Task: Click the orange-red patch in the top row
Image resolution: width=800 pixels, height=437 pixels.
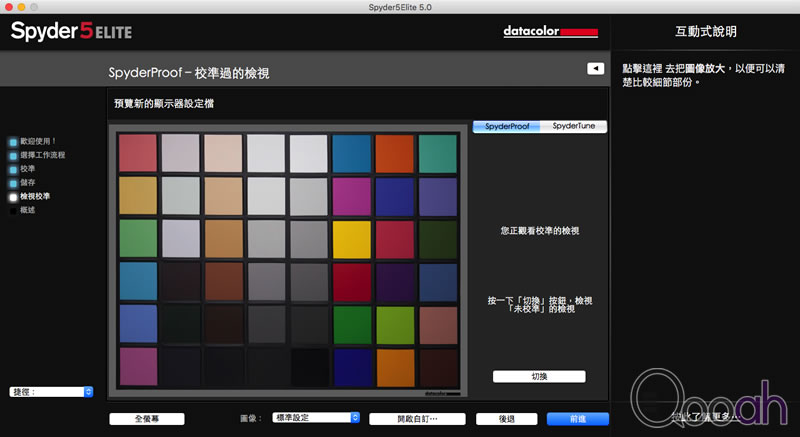Action: pos(394,153)
